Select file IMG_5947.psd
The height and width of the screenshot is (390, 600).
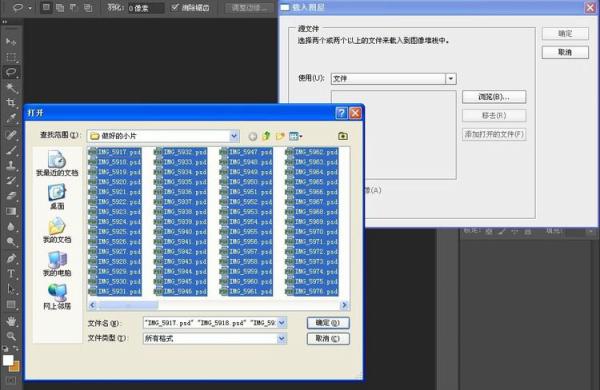[246, 152]
